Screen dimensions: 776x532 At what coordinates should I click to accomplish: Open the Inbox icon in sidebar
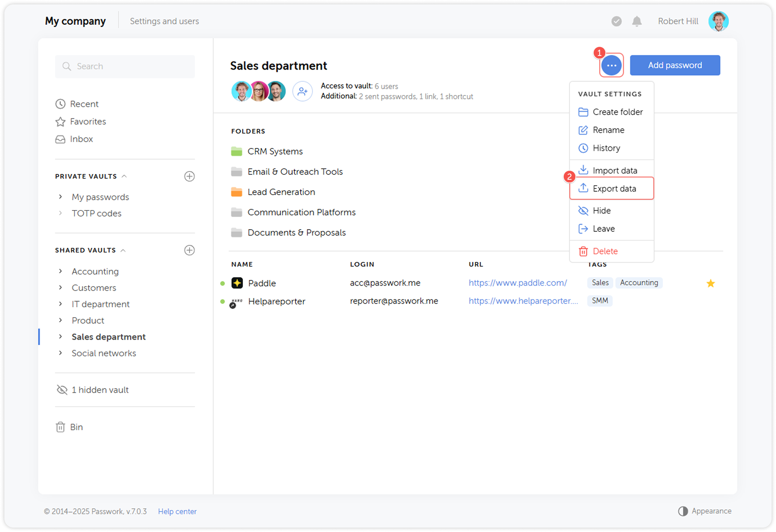[60, 139]
